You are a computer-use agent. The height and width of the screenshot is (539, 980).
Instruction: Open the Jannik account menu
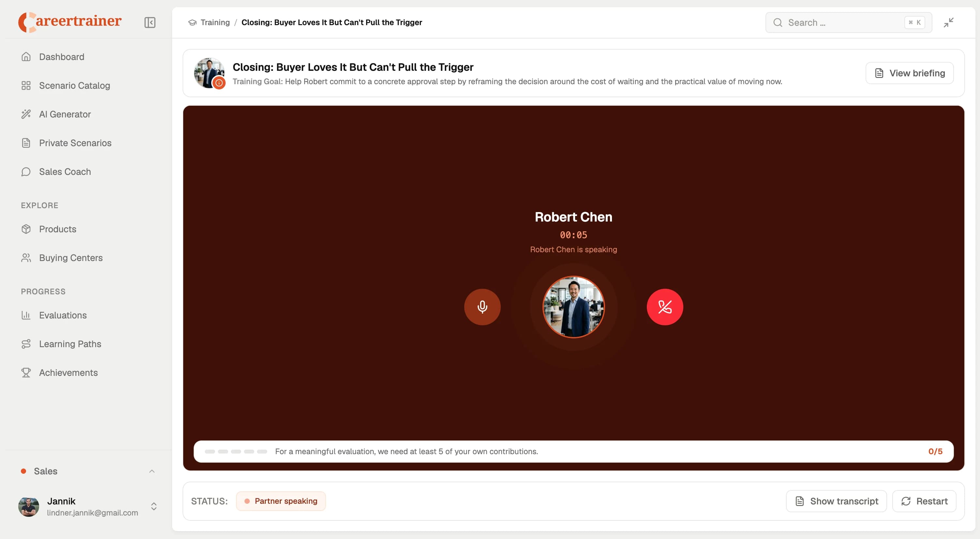(88, 507)
